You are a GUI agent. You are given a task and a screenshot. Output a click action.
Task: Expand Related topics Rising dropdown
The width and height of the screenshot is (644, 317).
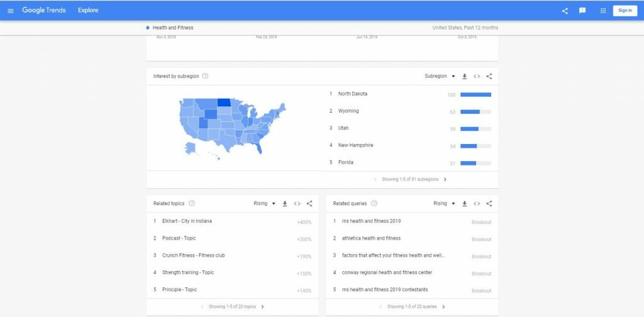(x=265, y=203)
